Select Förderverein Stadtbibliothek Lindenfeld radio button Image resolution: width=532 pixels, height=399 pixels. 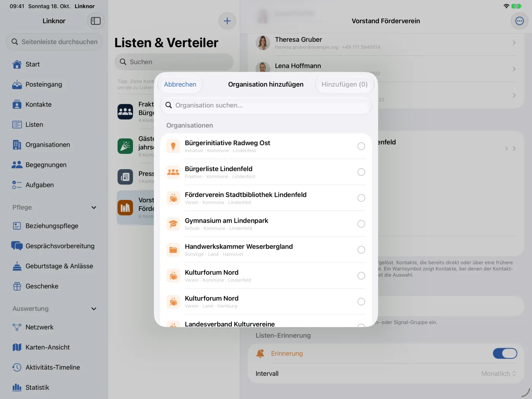click(x=361, y=198)
